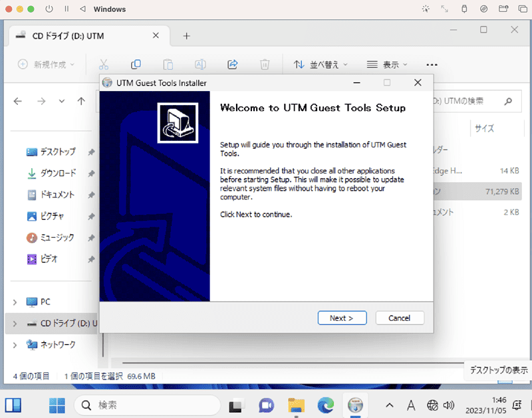
Task: Add a new Explorer tab
Action: (x=186, y=36)
